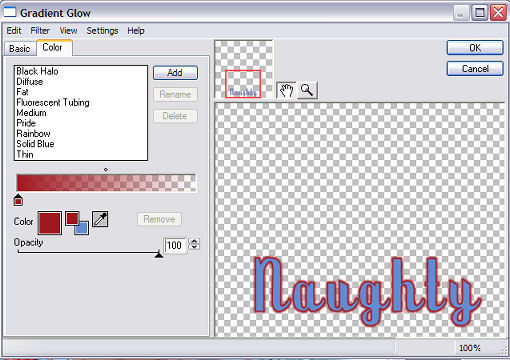Viewport: 510px width, 360px height.
Task: Switch to the Color tab
Action: click(53, 47)
